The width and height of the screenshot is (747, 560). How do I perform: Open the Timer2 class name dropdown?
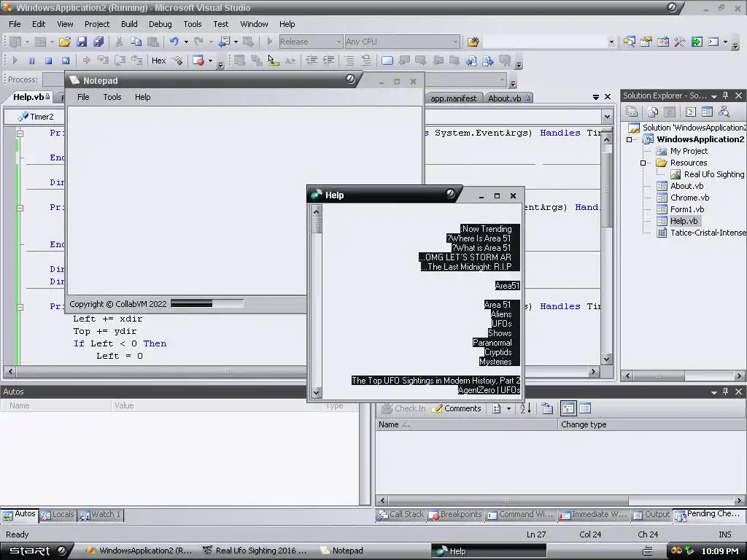[34, 117]
